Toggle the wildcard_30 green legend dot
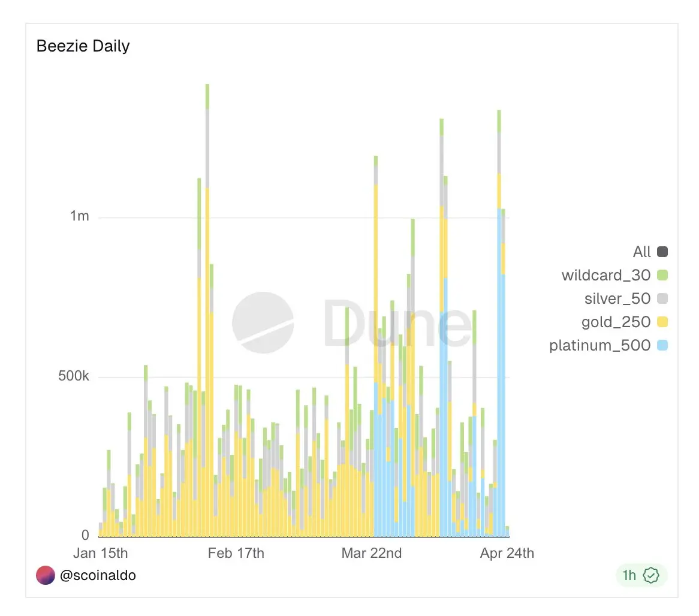Viewport: 699px width, 616px height. coord(662,275)
